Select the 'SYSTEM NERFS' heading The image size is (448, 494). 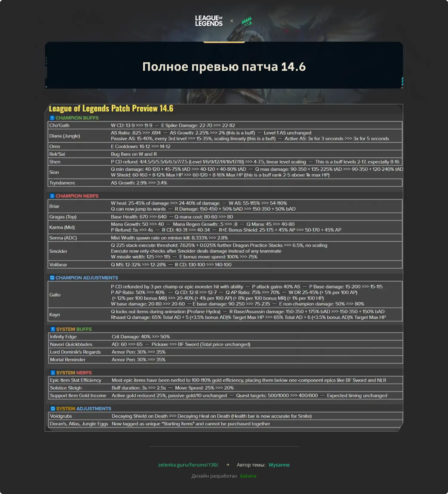point(74,373)
